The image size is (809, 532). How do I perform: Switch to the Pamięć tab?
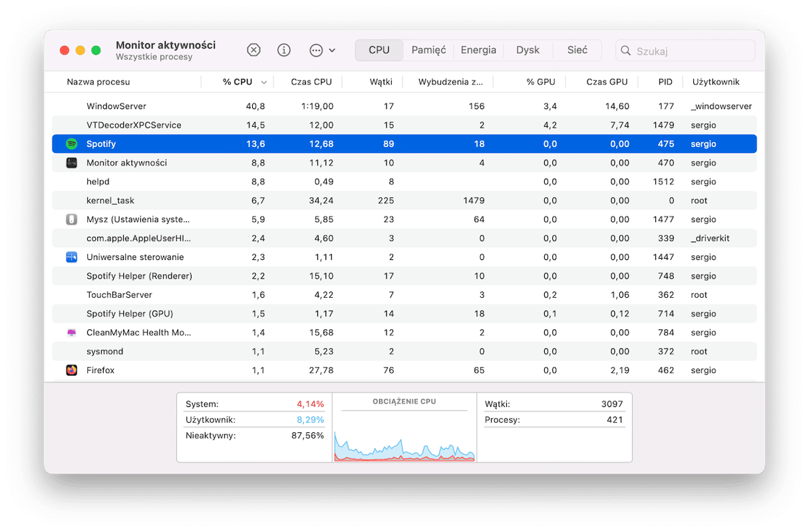tap(428, 50)
